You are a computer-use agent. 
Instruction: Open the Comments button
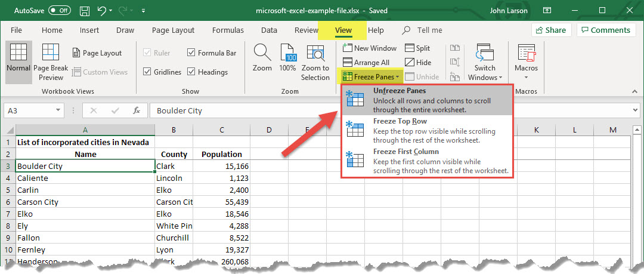606,30
